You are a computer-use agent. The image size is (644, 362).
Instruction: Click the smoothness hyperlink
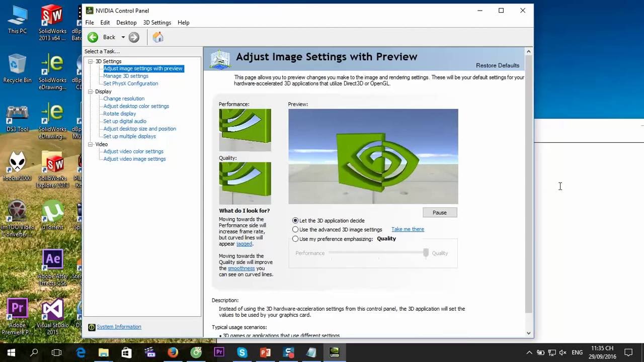(242, 268)
